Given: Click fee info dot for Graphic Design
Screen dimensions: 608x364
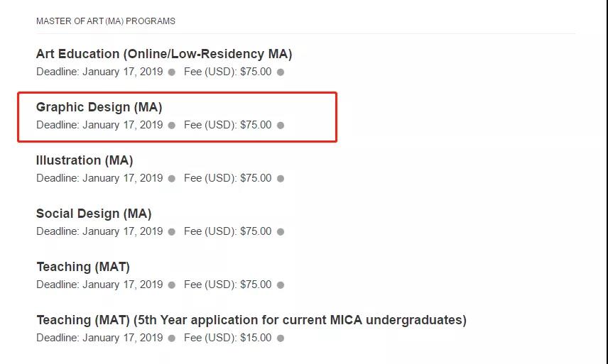Looking at the screenshot, I should [x=281, y=125].
